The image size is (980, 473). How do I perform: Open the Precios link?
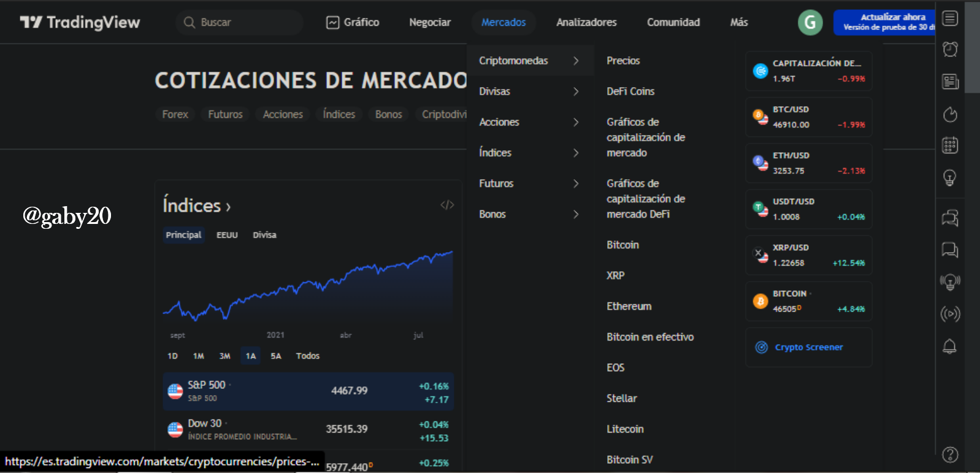[x=623, y=61]
